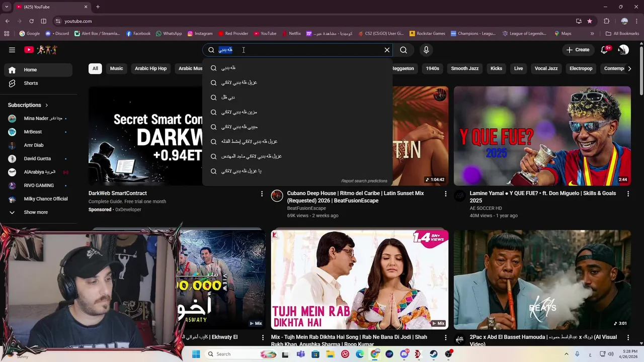
Task: Select the Smooth Jazz chip
Action: click(x=464, y=68)
